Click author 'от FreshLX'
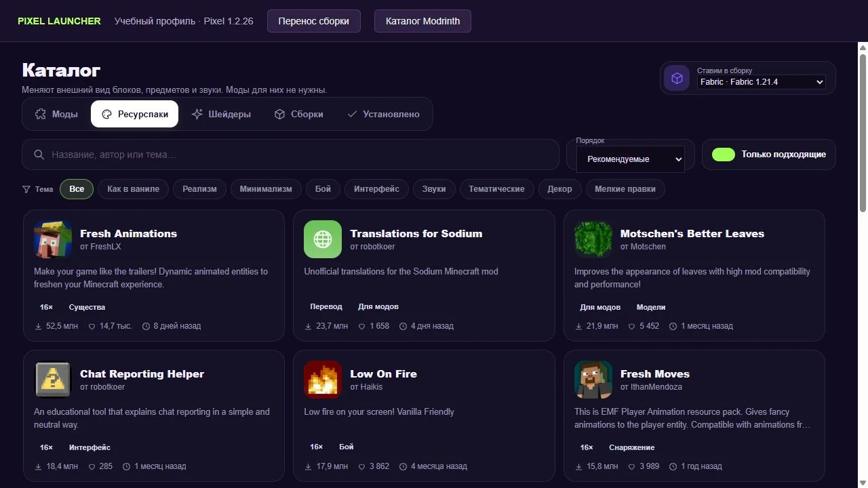This screenshot has height=488, width=868. pos(100,247)
